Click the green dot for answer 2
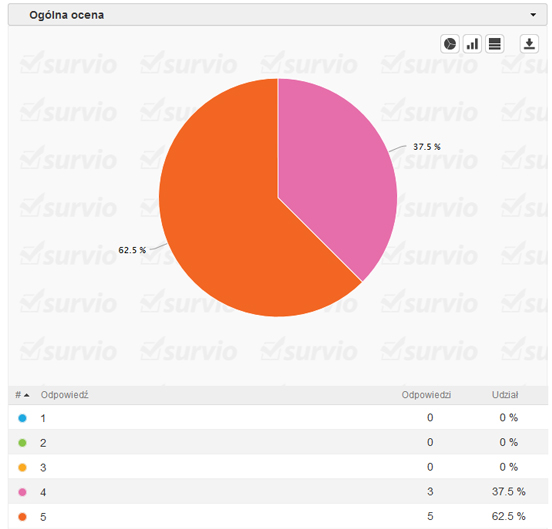 coord(22,443)
